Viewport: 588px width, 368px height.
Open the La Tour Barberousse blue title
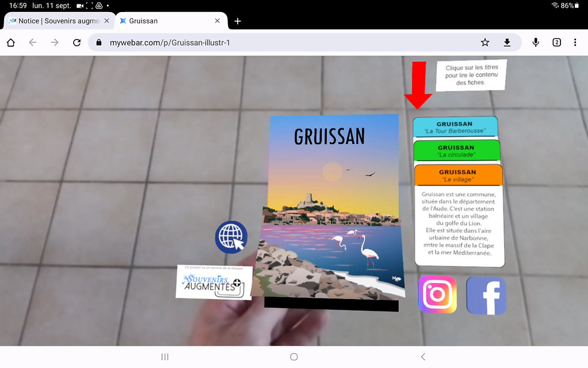click(455, 127)
